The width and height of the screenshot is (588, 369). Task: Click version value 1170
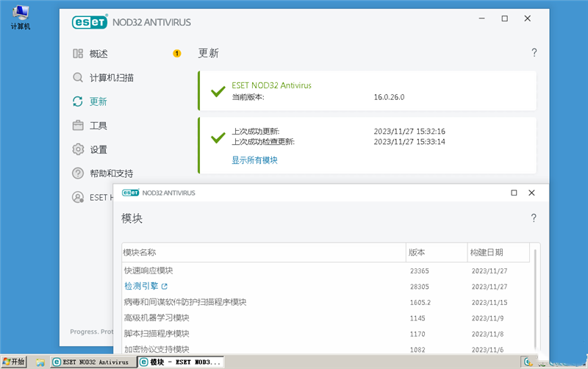tap(417, 334)
